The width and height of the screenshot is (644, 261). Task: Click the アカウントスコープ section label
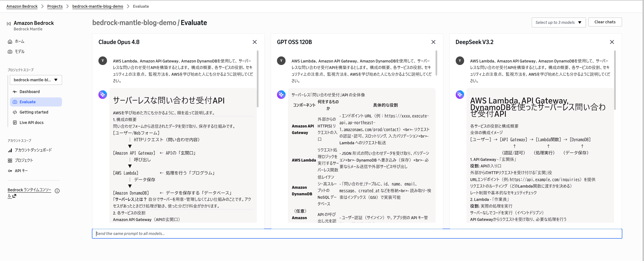19,141
